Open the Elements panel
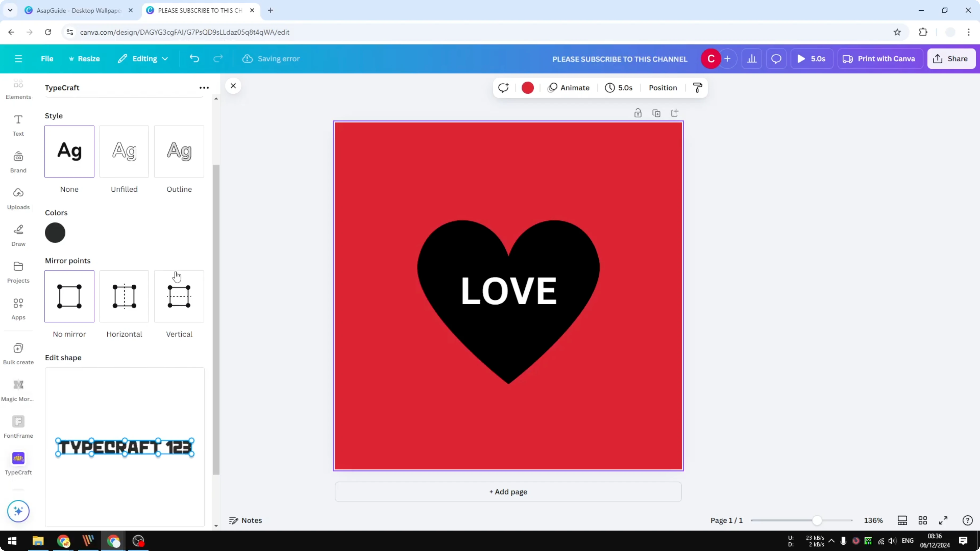The height and width of the screenshot is (551, 980). coord(18,88)
